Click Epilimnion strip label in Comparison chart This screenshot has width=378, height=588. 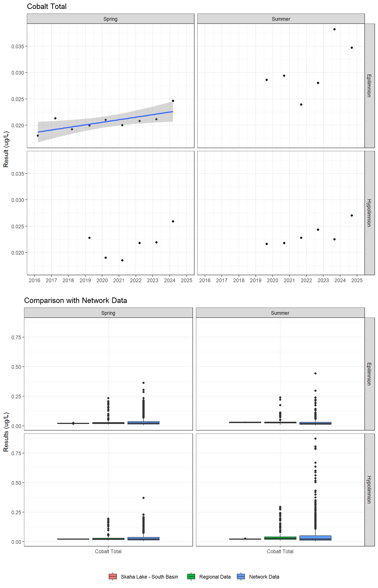tap(369, 374)
